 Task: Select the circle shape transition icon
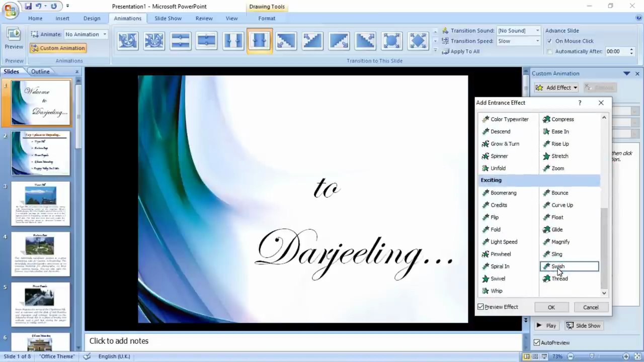[x=391, y=41]
